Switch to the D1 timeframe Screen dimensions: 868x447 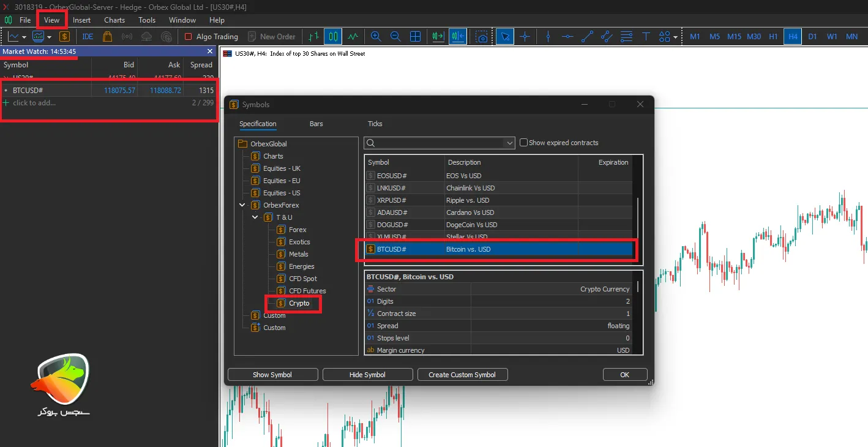tap(812, 37)
